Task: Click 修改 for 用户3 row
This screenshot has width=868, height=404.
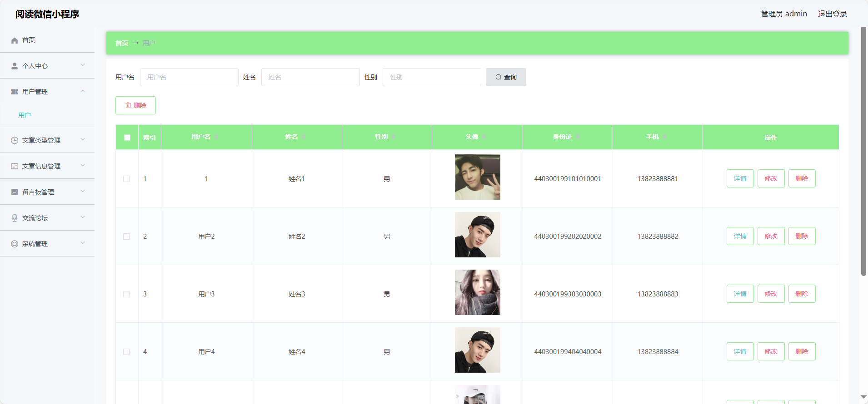Action: point(771,294)
